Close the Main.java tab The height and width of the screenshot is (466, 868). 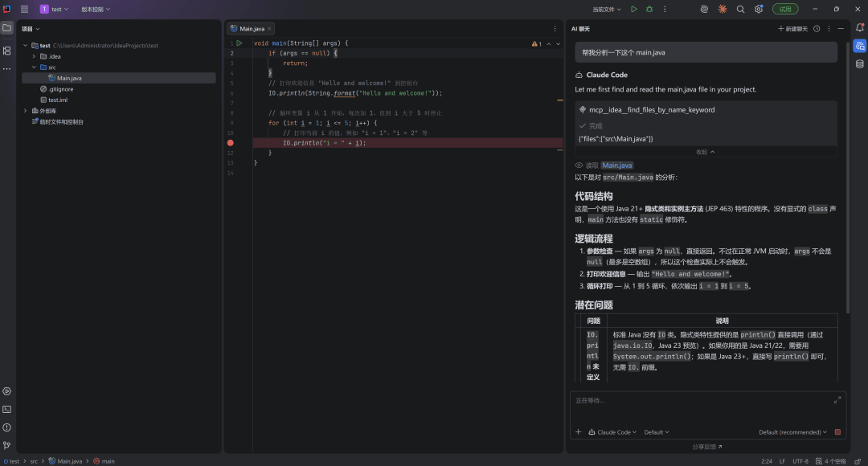point(269,29)
